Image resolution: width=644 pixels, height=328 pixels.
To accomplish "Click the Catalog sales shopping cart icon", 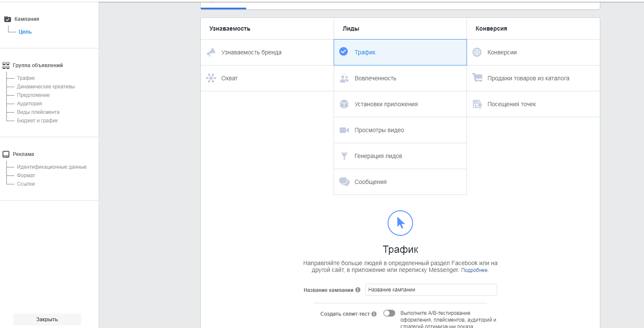I will click(477, 78).
